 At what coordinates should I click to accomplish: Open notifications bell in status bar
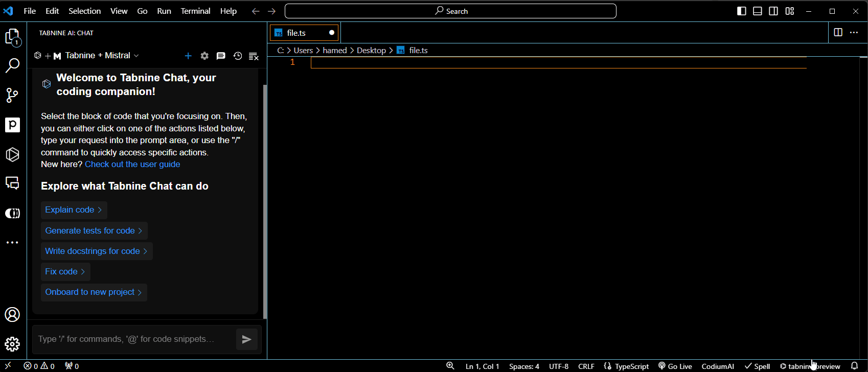tap(854, 366)
